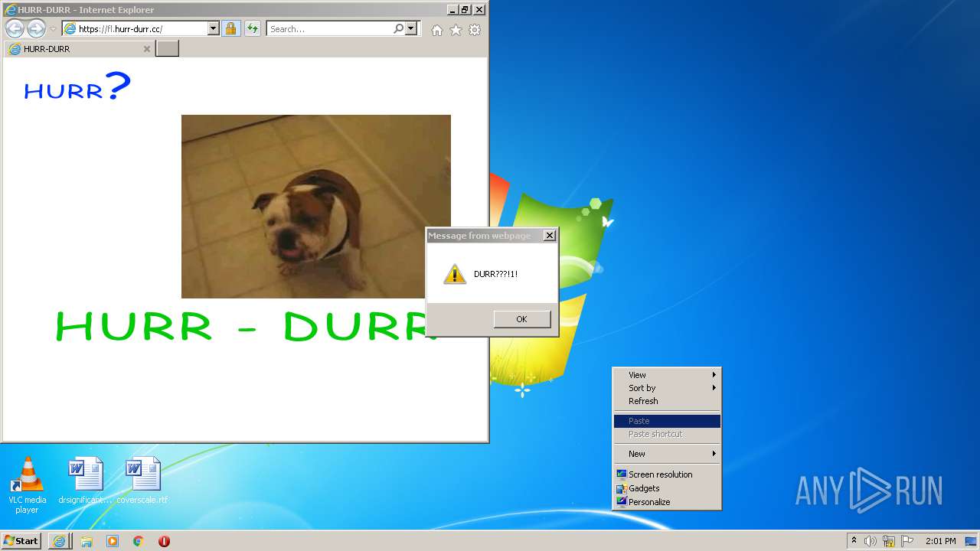Open the security report lock icon

230,29
